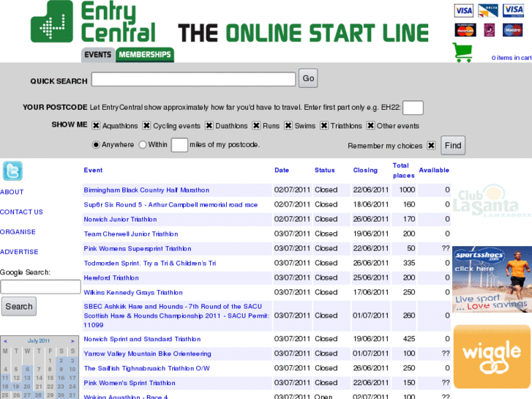Open Wilkins Kennedy Grays Triathlon
This screenshot has height=399, width=532.
coord(133,292)
